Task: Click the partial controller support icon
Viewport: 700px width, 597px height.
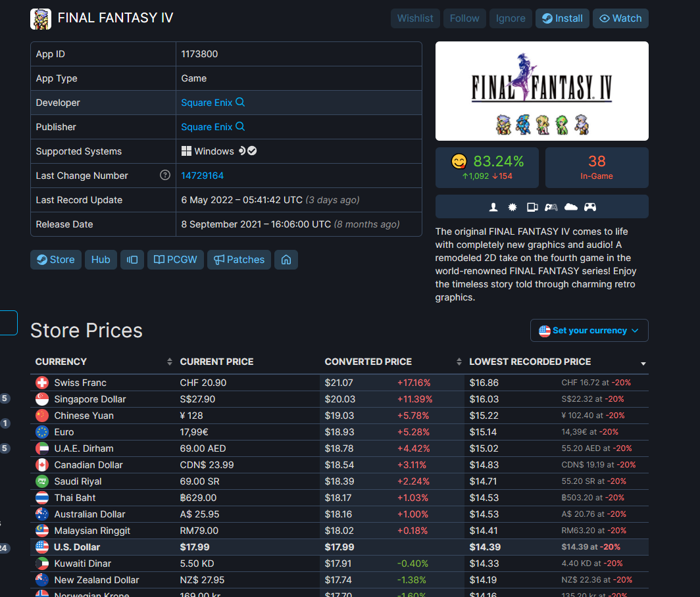Action: 551,207
